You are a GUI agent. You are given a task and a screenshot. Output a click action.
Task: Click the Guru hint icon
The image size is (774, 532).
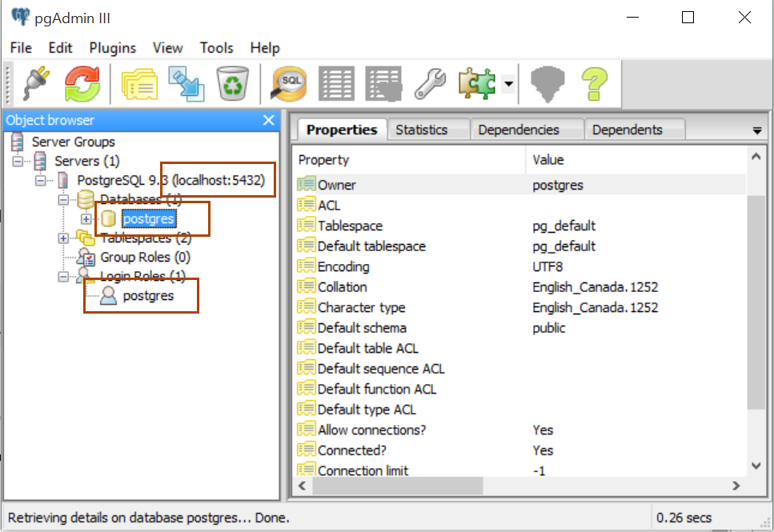click(547, 84)
